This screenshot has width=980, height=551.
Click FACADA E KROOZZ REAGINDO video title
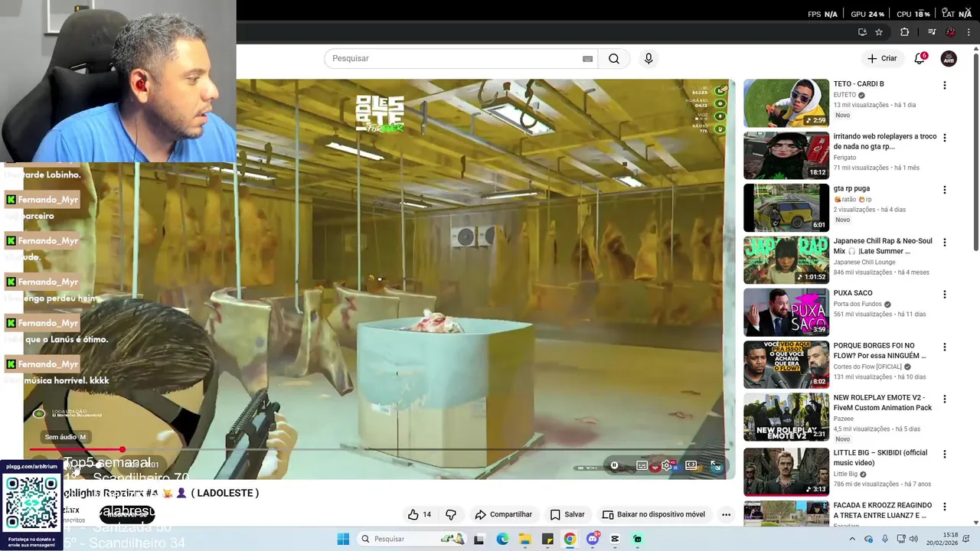coord(883,510)
